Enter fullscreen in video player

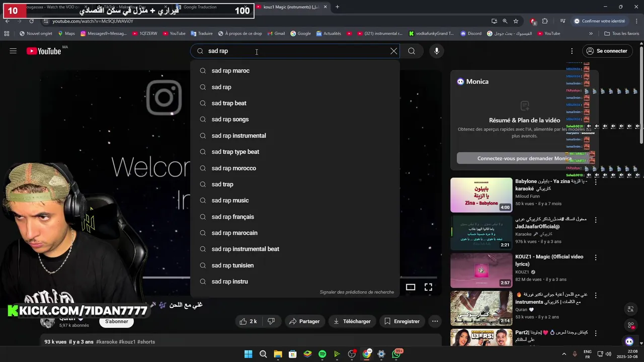point(428,287)
